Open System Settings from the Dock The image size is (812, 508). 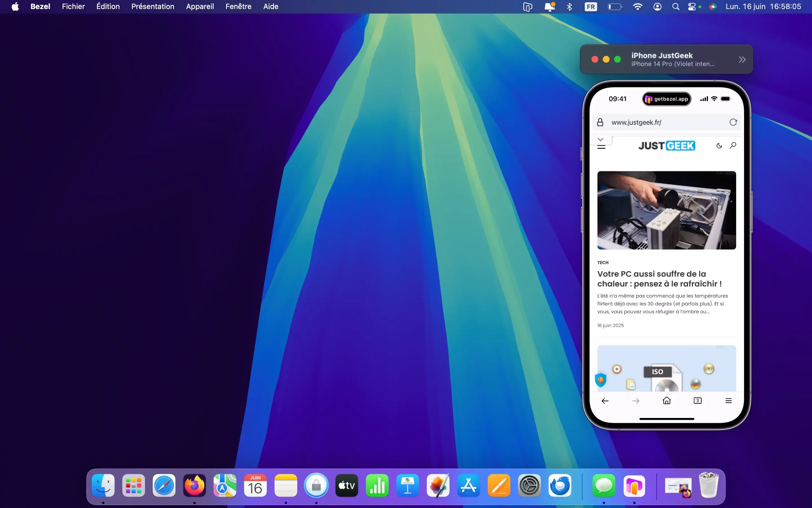point(529,485)
